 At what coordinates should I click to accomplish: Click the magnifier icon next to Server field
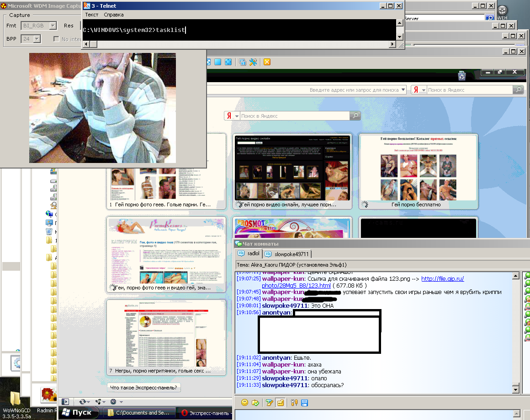click(489, 17)
